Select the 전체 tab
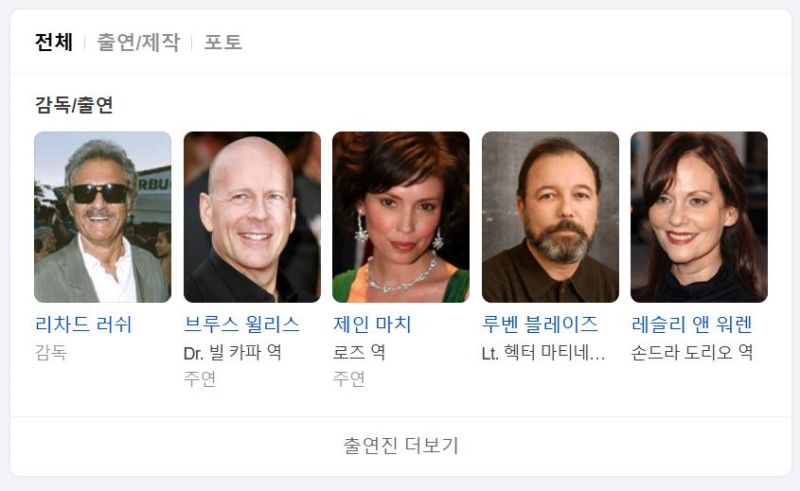 [x=54, y=42]
